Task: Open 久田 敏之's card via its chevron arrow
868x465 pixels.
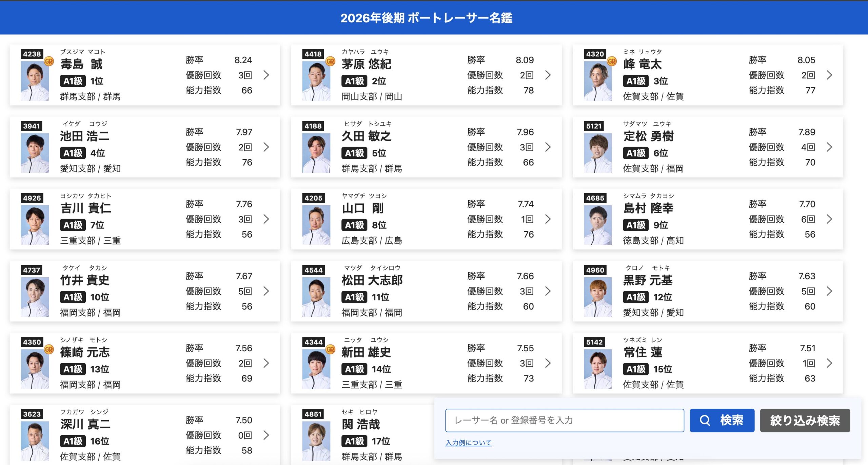Action: pyautogui.click(x=548, y=147)
